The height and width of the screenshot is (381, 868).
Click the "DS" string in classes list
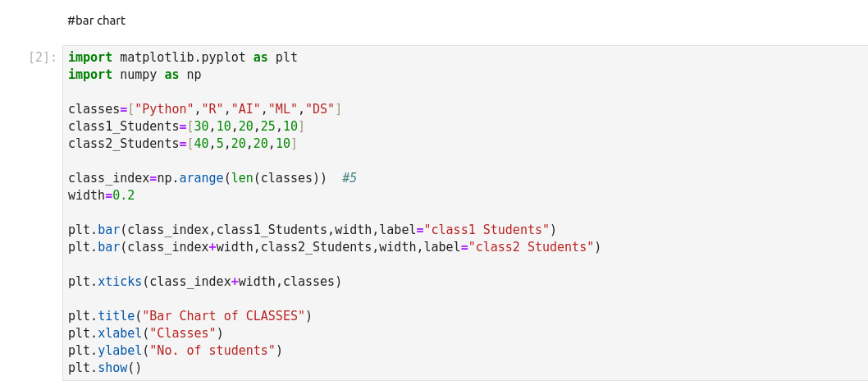pyautogui.click(x=319, y=109)
